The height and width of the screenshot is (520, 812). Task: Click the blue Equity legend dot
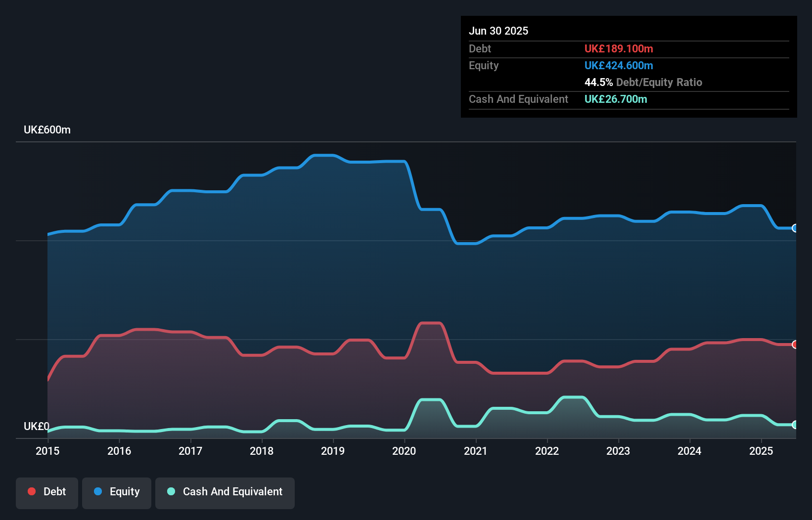98,492
